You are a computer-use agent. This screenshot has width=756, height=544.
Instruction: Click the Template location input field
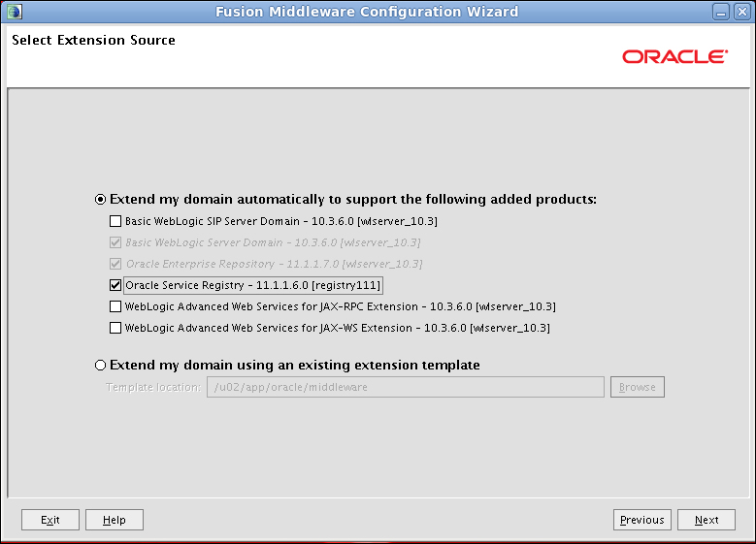pyautogui.click(x=406, y=387)
